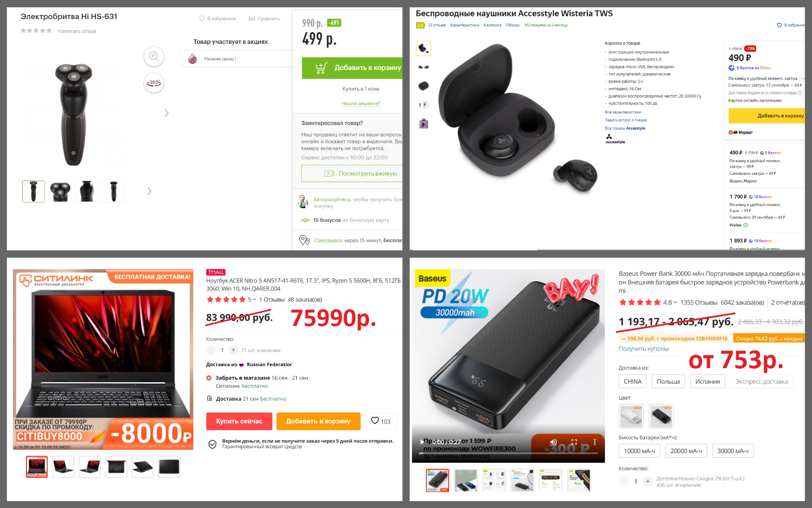Add shaver to favorites with heart icon
Viewport: 812px width, 508px height.
[x=201, y=18]
